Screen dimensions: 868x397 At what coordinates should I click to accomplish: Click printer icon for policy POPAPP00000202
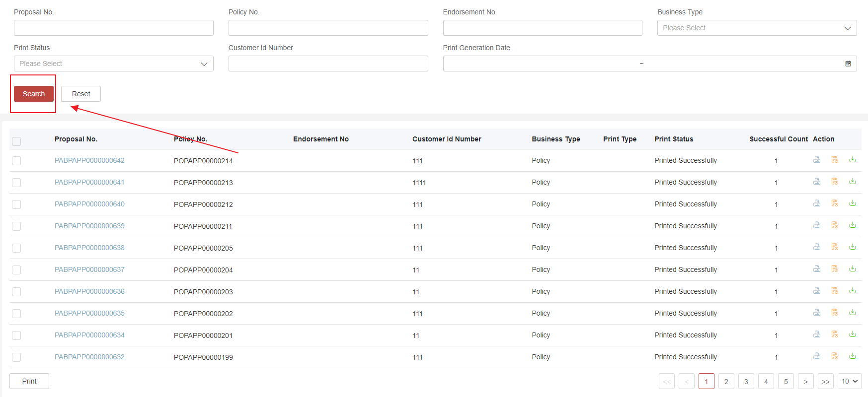tap(816, 313)
